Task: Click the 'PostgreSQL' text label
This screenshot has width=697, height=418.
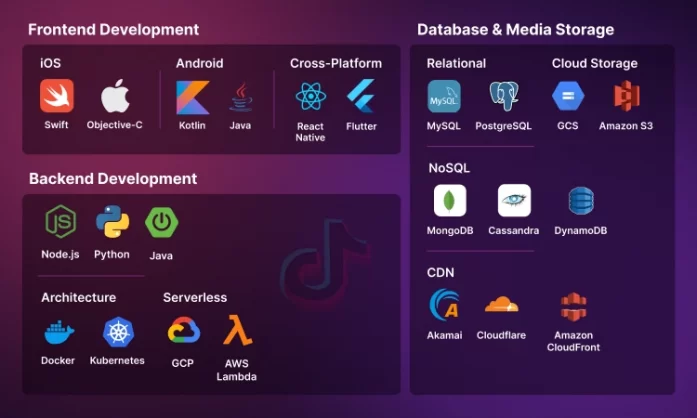Action: 503,126
